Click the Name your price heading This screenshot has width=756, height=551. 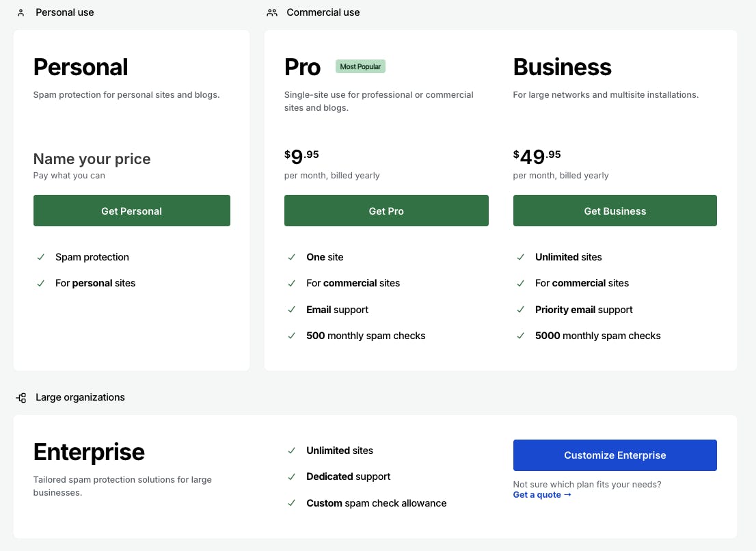[x=92, y=159]
